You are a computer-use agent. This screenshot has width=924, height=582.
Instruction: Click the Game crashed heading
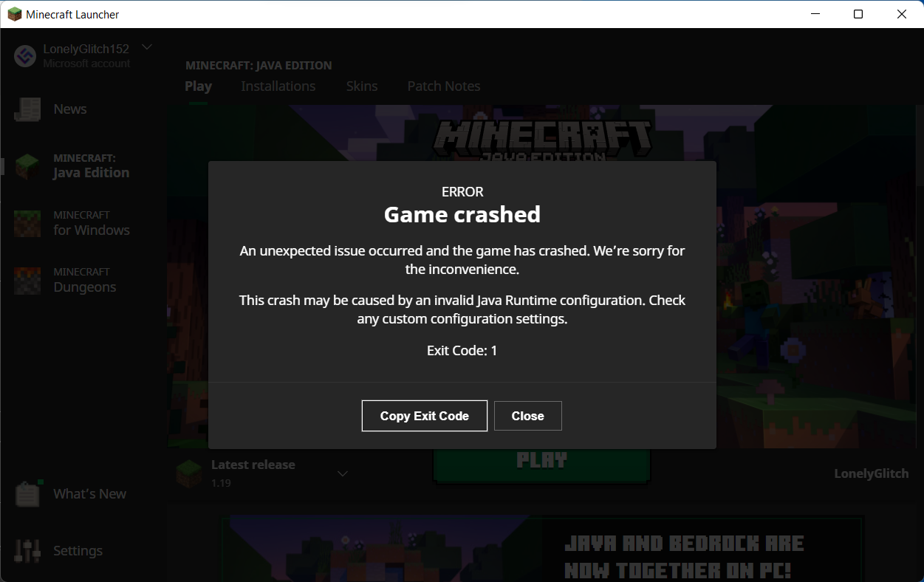click(x=462, y=214)
